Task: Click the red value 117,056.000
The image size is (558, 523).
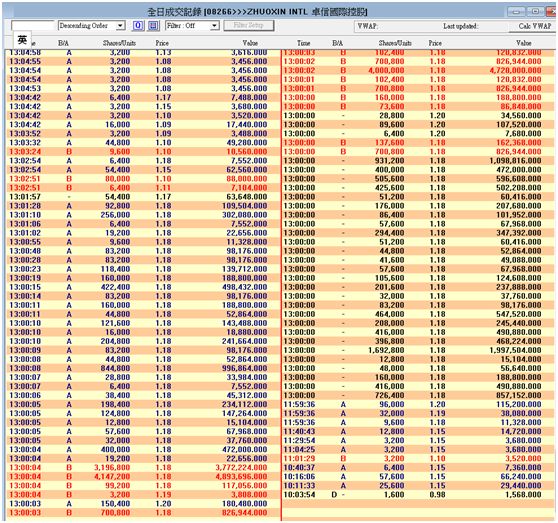Action: pyautogui.click(x=244, y=486)
